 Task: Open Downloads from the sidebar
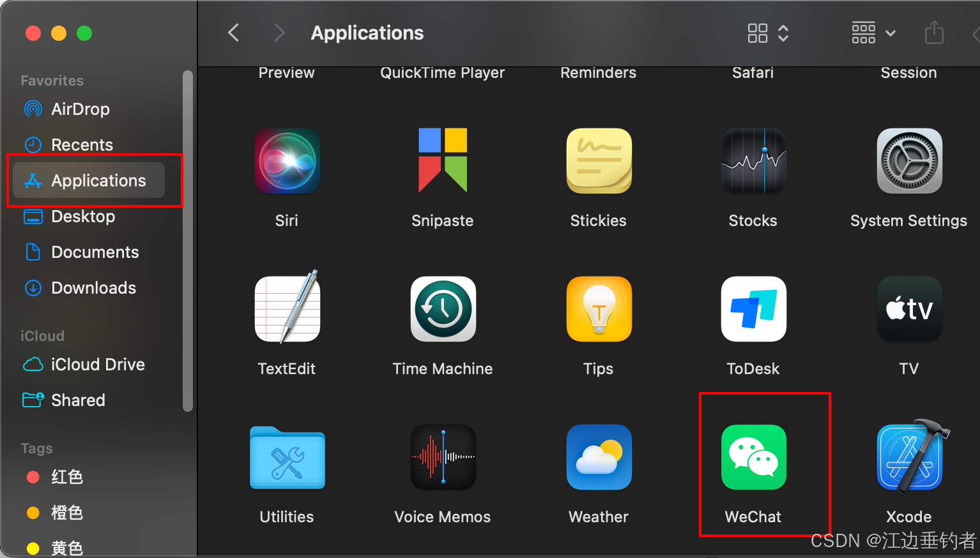(89, 288)
